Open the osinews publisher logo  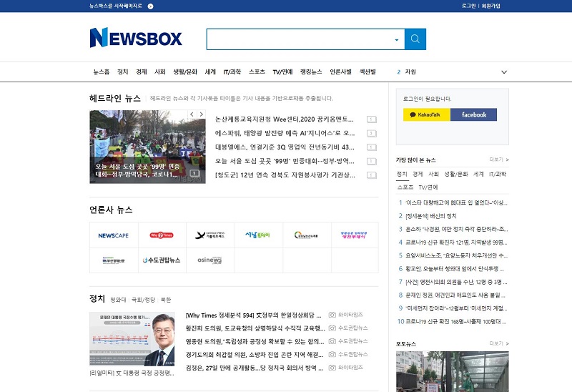click(209, 260)
